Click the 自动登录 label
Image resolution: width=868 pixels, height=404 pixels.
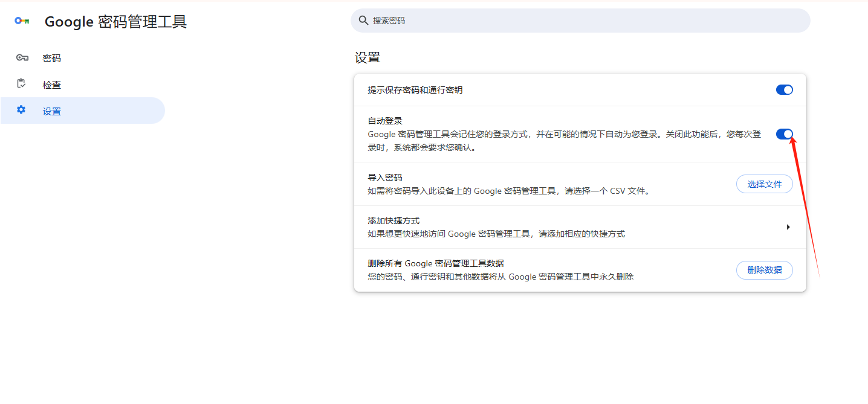(385, 121)
